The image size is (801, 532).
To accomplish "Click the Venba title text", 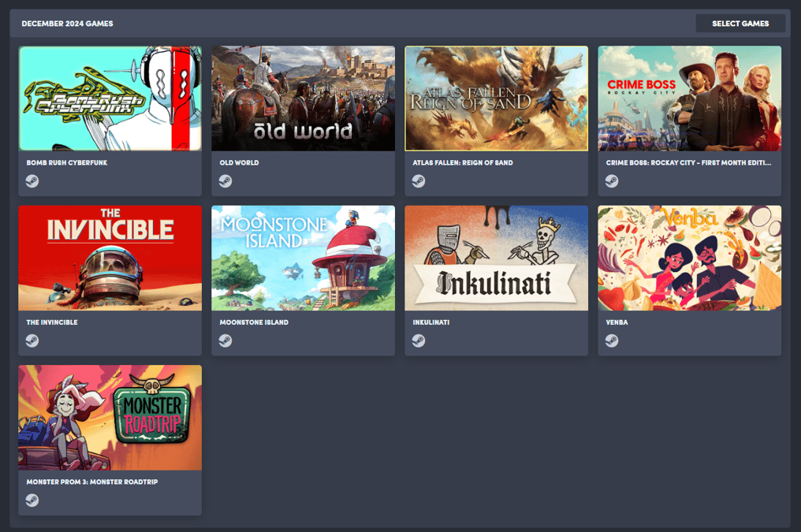I will [617, 322].
